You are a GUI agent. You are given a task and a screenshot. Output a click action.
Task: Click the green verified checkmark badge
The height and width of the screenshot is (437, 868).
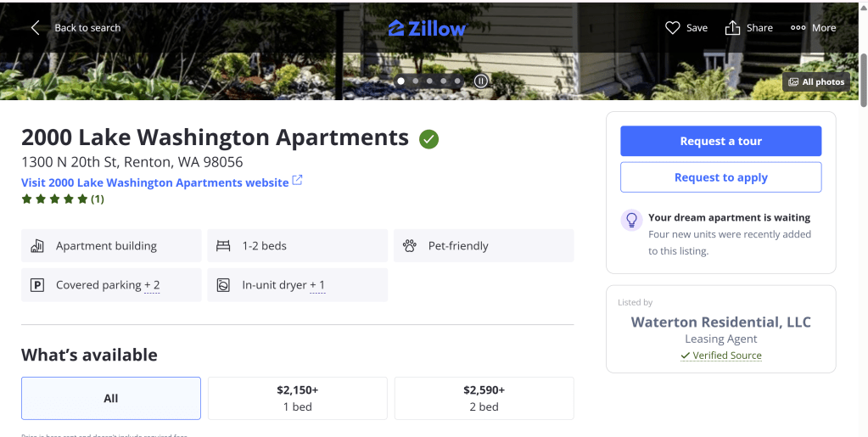pyautogui.click(x=428, y=138)
